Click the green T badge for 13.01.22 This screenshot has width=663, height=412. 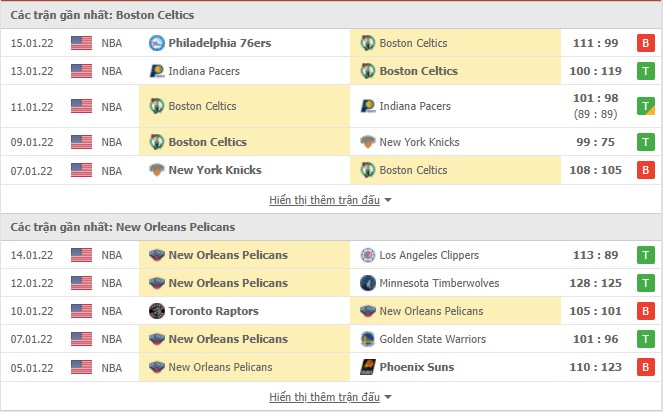[x=646, y=71]
